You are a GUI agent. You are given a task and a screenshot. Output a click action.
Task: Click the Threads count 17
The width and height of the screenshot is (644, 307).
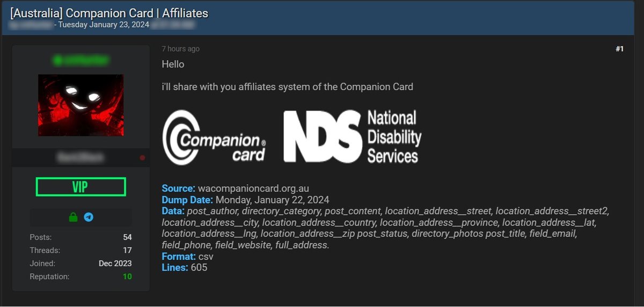127,250
